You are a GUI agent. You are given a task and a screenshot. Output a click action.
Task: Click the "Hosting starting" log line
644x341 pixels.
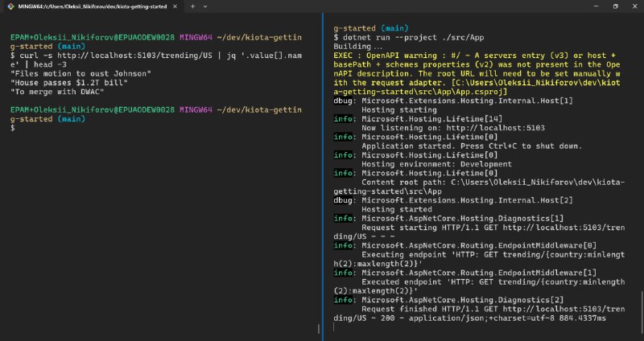pyautogui.click(x=398, y=110)
